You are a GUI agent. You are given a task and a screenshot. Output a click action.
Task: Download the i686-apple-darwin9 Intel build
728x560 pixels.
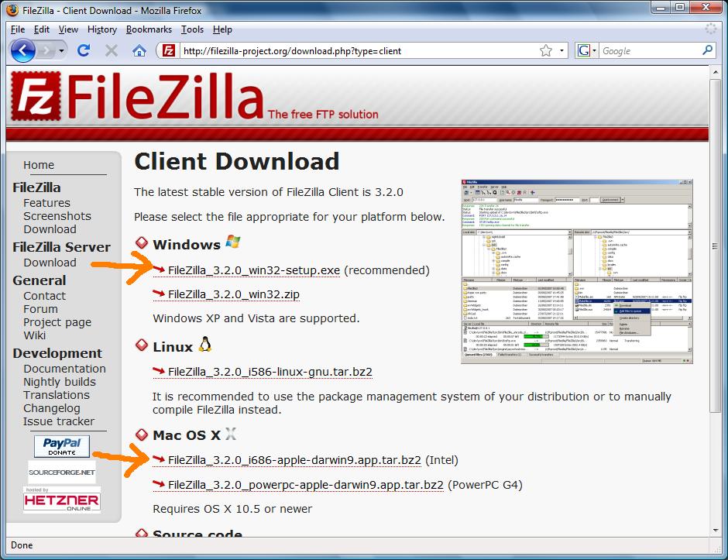(294, 460)
